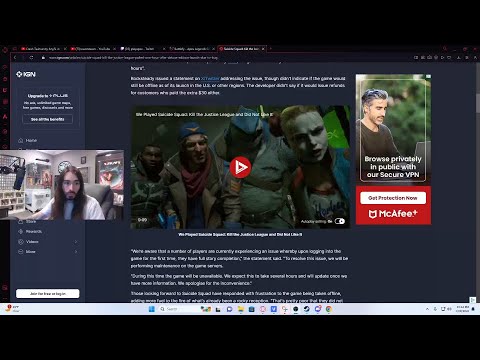Click the More circle icon in sidebar
This screenshot has height=360, width=480.
coord(21,252)
